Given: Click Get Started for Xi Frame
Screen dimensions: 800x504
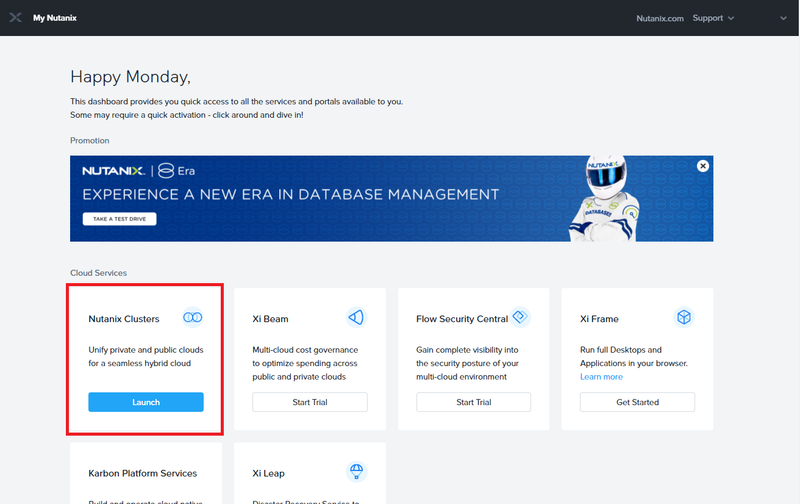Looking at the screenshot, I should tap(637, 402).
